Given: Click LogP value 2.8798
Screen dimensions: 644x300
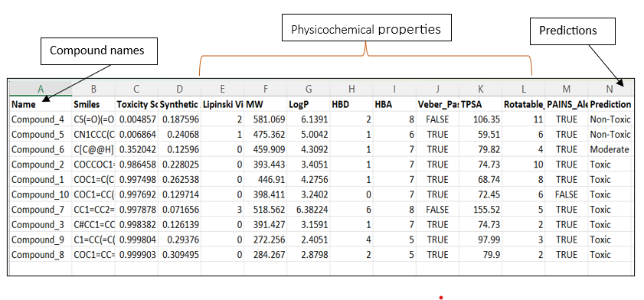Looking at the screenshot, I should coord(309,254).
